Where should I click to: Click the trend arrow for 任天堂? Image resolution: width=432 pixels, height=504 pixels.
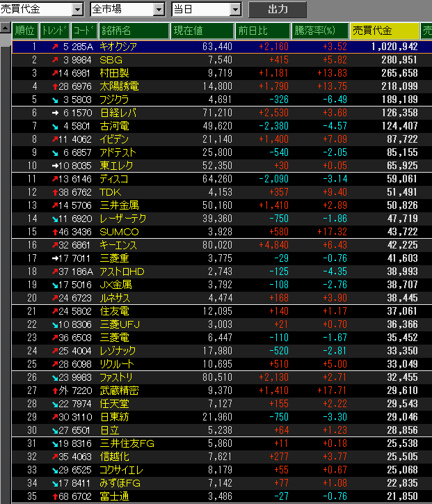click(x=55, y=404)
